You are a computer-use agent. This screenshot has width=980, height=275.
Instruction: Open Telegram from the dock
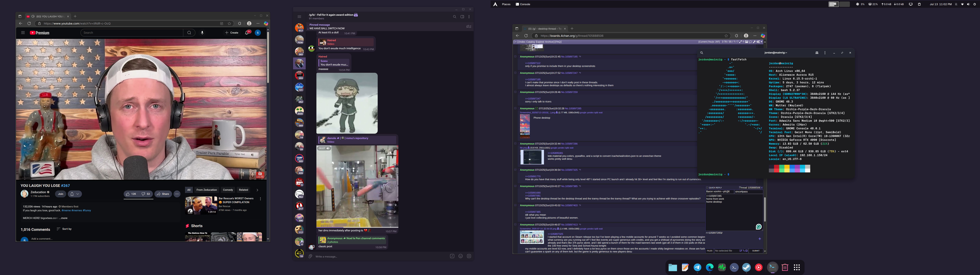697,267
